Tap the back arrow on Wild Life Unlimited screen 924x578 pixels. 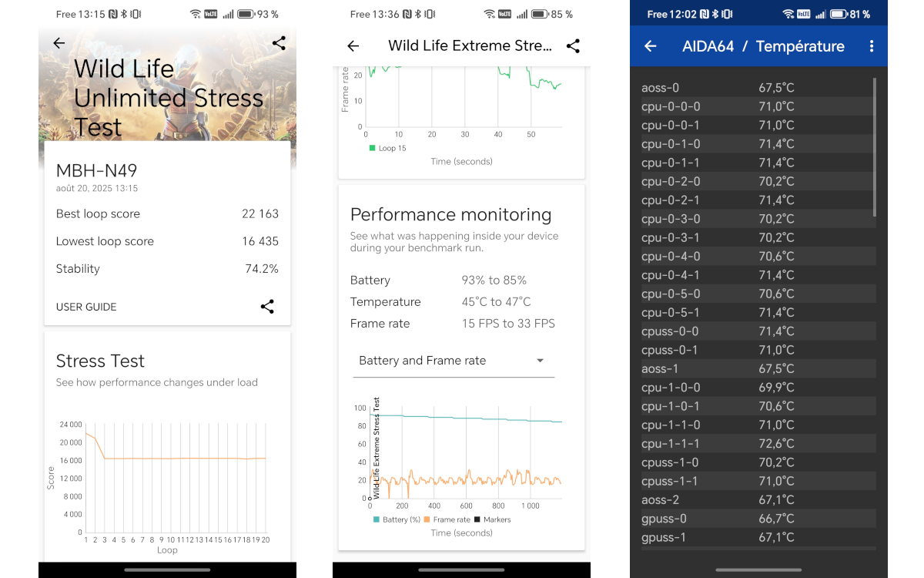[59, 43]
